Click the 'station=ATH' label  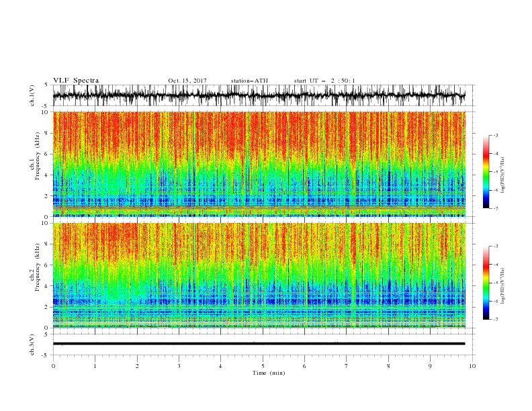coord(249,81)
